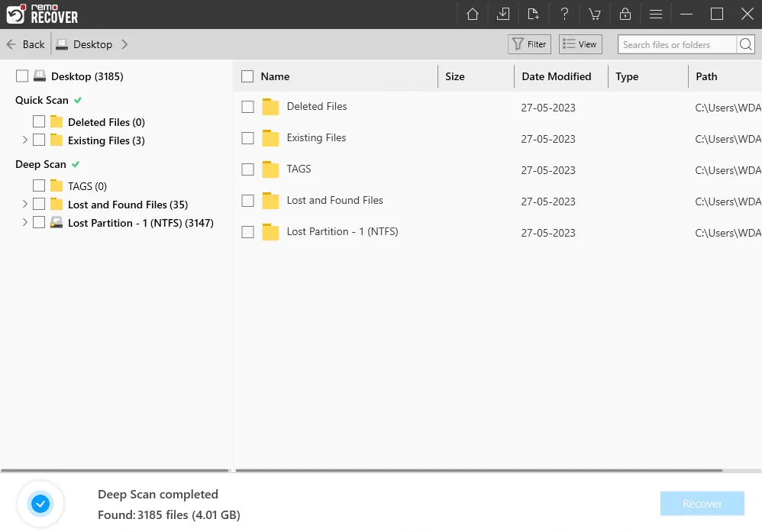Click the Lost Partition drive icon in tree
Screen dimensions: 762x532
[x=57, y=223]
